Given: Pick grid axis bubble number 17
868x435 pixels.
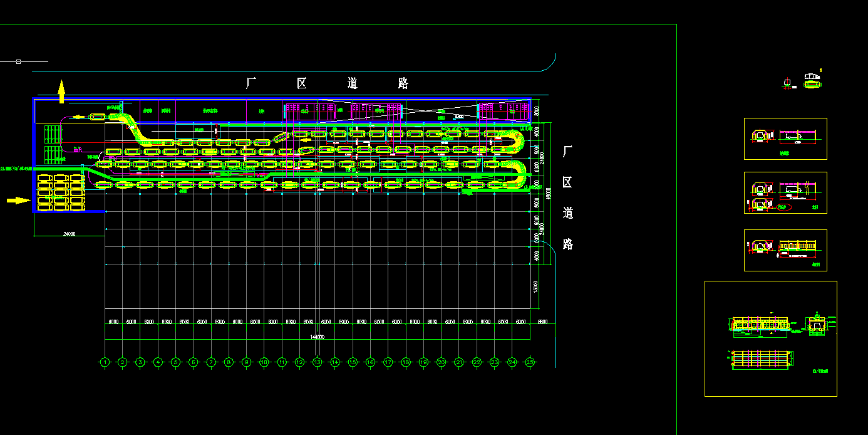Looking at the screenshot, I should 388,362.
